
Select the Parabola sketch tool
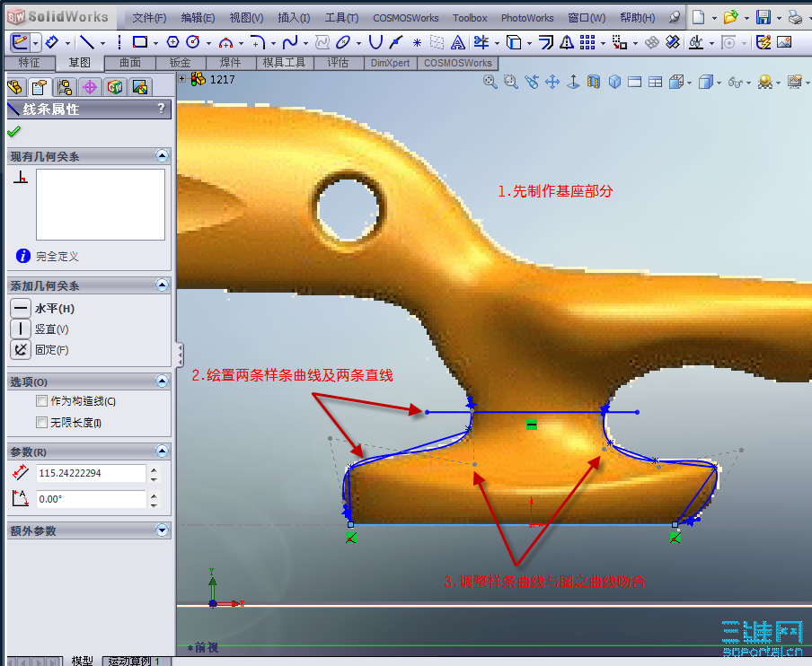click(x=375, y=42)
